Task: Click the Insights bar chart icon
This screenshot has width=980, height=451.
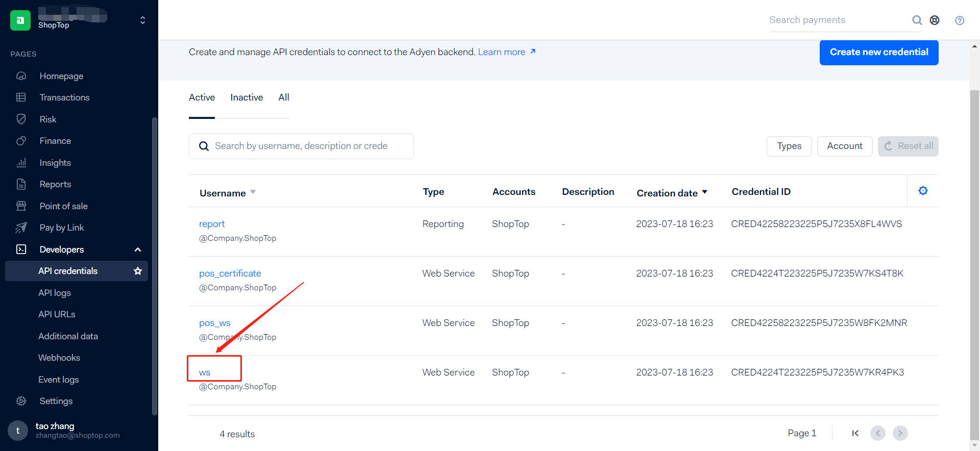Action: coord(21,163)
